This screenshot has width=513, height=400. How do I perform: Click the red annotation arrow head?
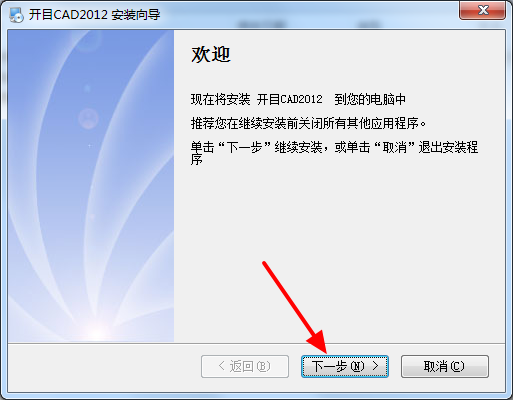click(x=317, y=342)
